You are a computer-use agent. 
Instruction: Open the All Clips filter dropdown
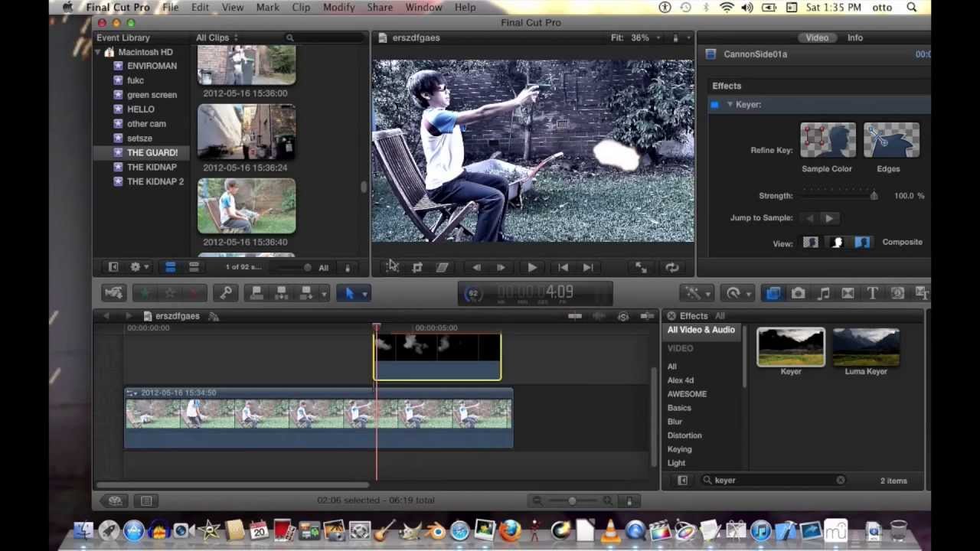coord(217,37)
